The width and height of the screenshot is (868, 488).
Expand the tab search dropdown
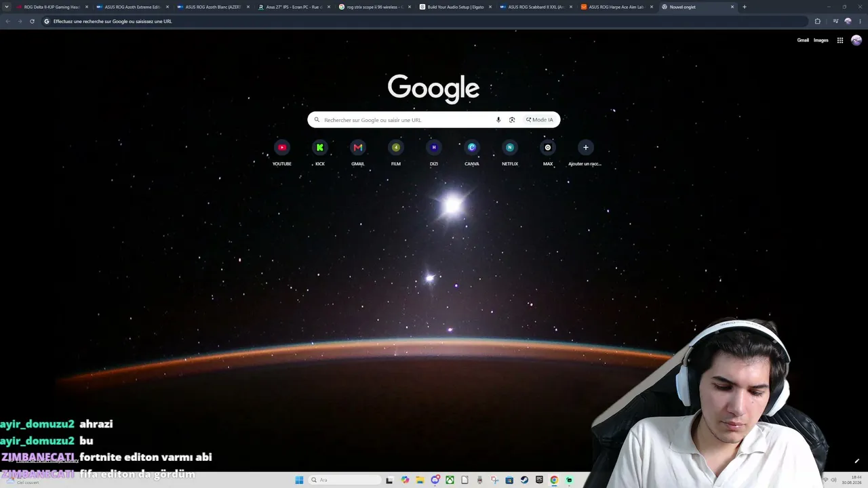[x=7, y=7]
